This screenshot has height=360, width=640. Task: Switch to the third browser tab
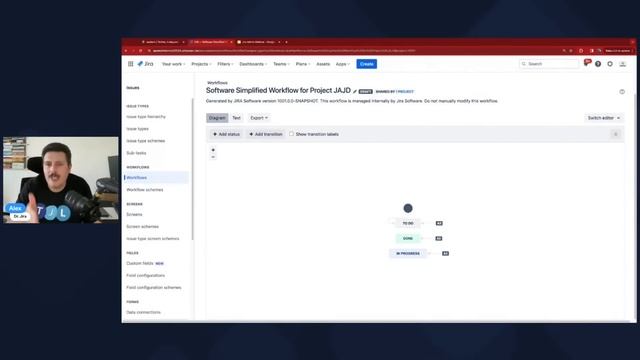pyautogui.click(x=258, y=42)
